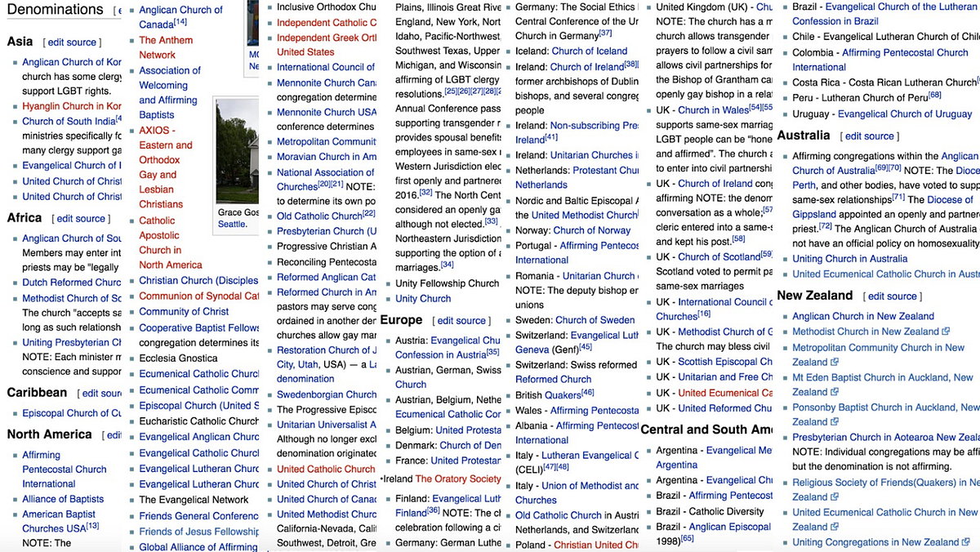This screenshot has height=552, width=980.
Task: Open United Ecumenical Catholic red link for UK
Action: 725,393
